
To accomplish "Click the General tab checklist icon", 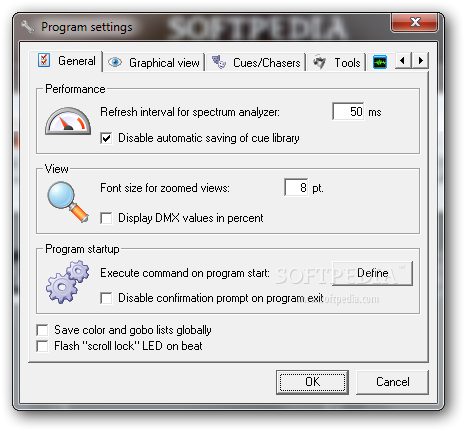I will point(44,60).
